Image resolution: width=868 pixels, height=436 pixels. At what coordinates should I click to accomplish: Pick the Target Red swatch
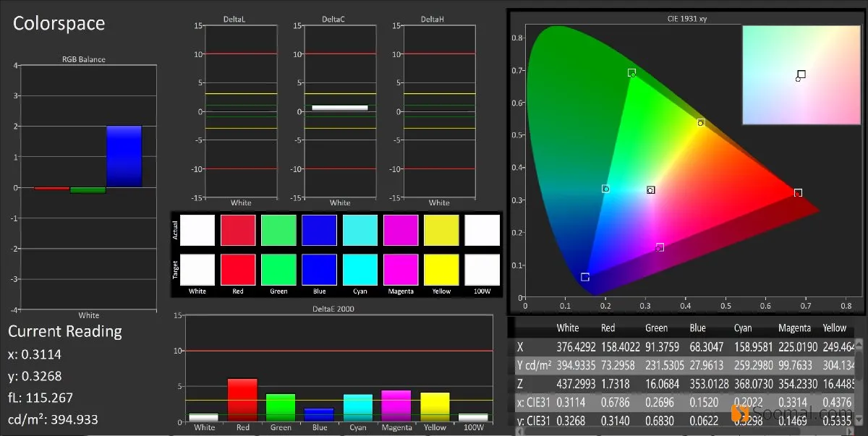click(x=238, y=270)
